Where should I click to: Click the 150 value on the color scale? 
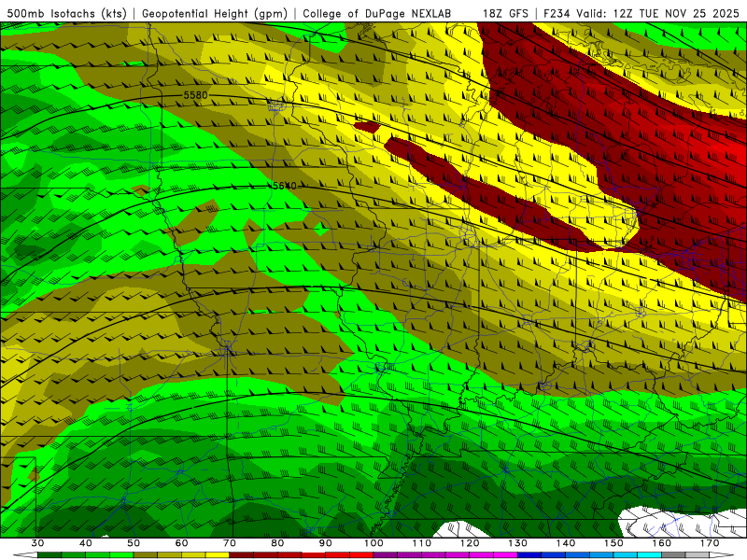[613, 543]
